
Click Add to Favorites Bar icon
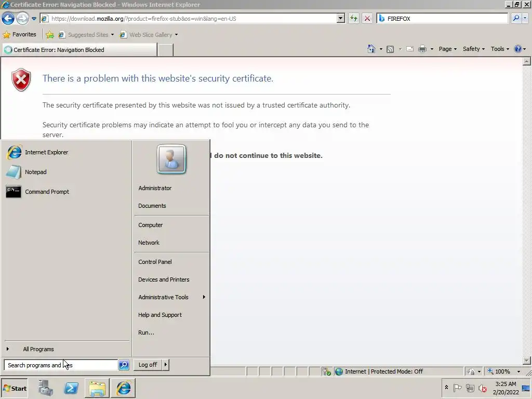50,35
